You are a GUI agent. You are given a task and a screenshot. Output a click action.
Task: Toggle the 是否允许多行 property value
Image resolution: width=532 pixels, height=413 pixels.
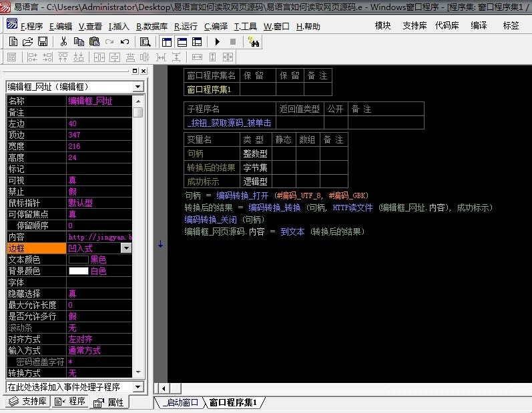tap(99, 316)
